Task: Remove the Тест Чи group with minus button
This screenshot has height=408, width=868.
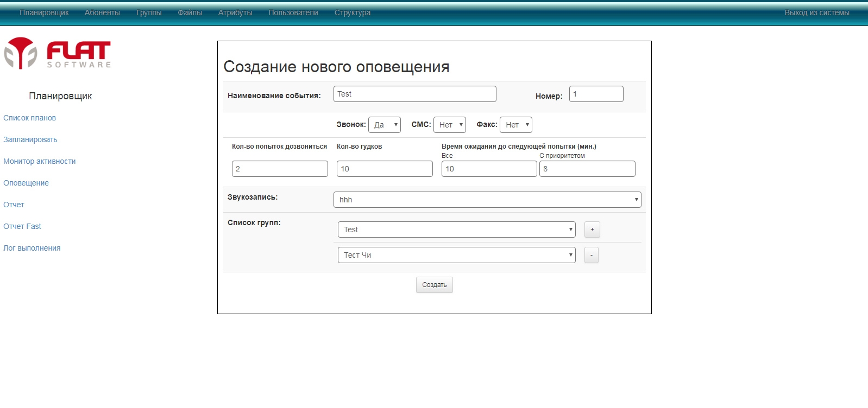Action: pyautogui.click(x=592, y=255)
